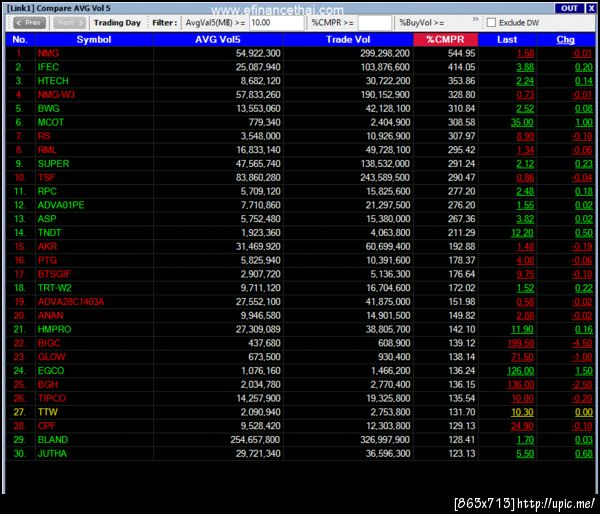Click the Prev button

coord(29,23)
